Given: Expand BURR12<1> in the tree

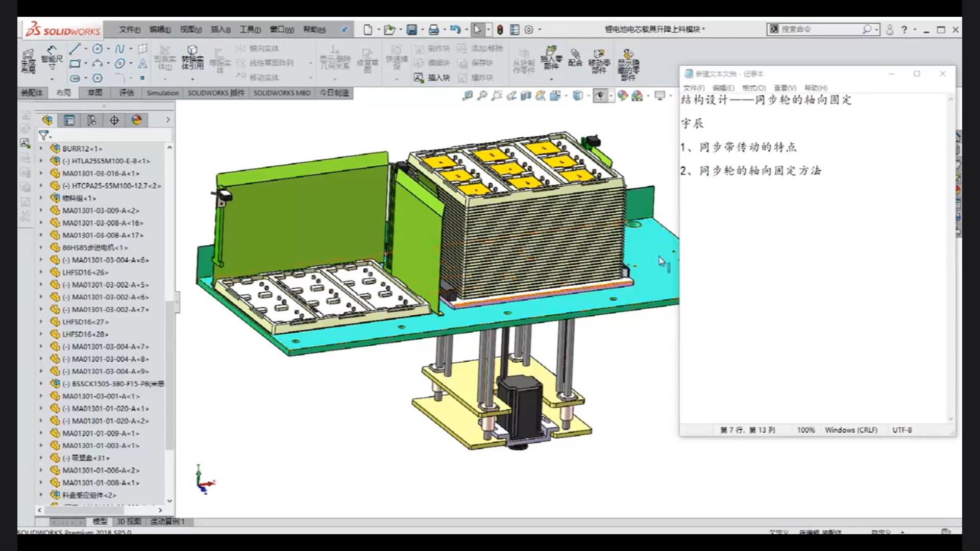Looking at the screenshot, I should point(41,148).
